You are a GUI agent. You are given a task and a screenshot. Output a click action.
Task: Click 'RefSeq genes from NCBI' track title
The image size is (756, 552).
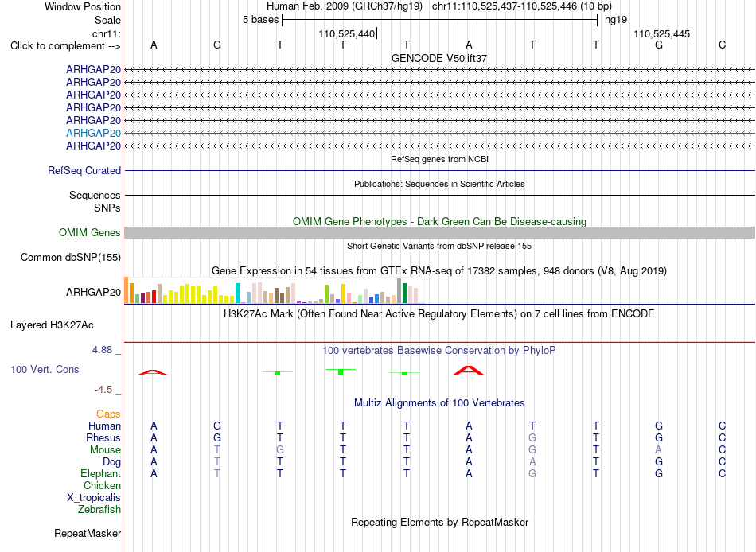point(439,159)
